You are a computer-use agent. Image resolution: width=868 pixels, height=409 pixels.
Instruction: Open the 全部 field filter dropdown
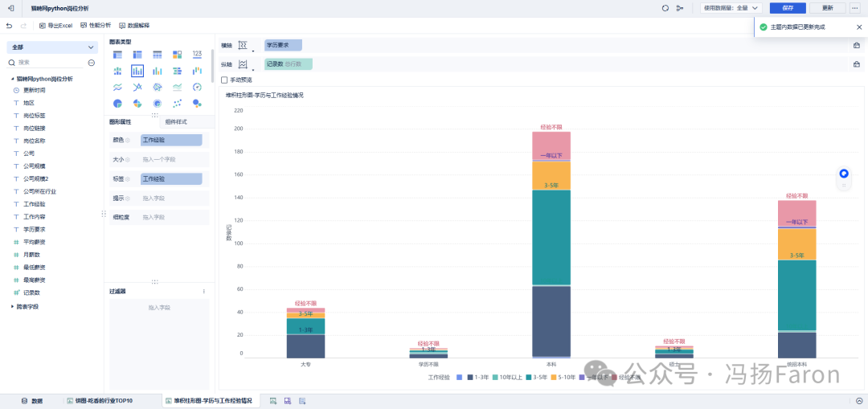coord(52,47)
